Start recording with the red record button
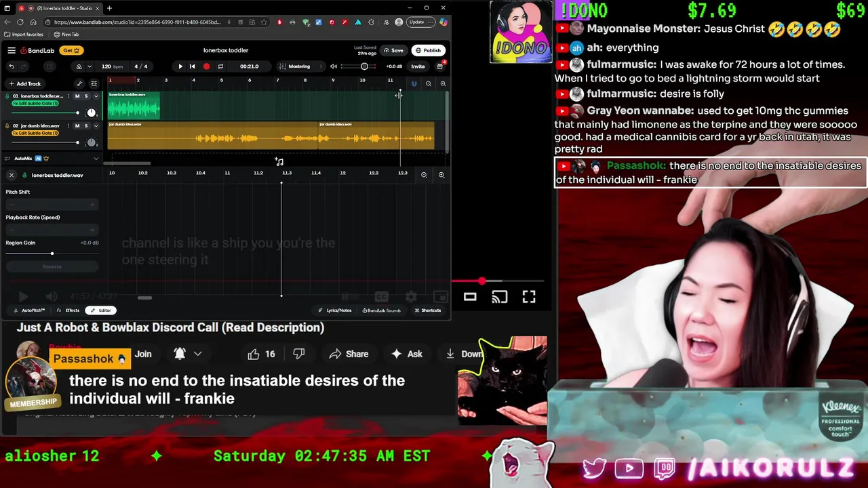868x488 pixels. 206,66
